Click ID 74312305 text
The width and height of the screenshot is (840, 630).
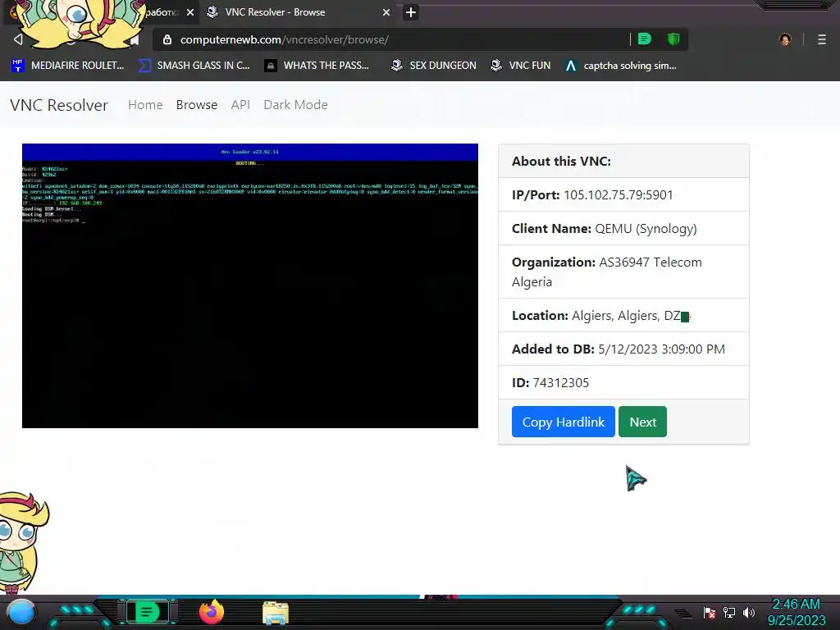pos(550,383)
